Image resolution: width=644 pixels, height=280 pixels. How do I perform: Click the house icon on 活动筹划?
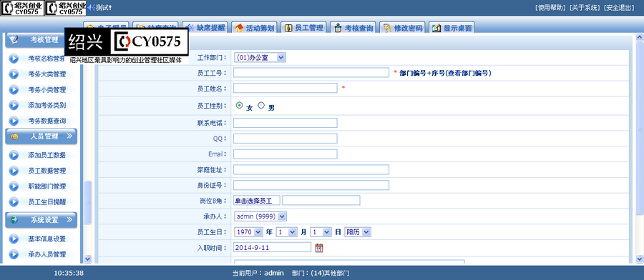(x=240, y=29)
